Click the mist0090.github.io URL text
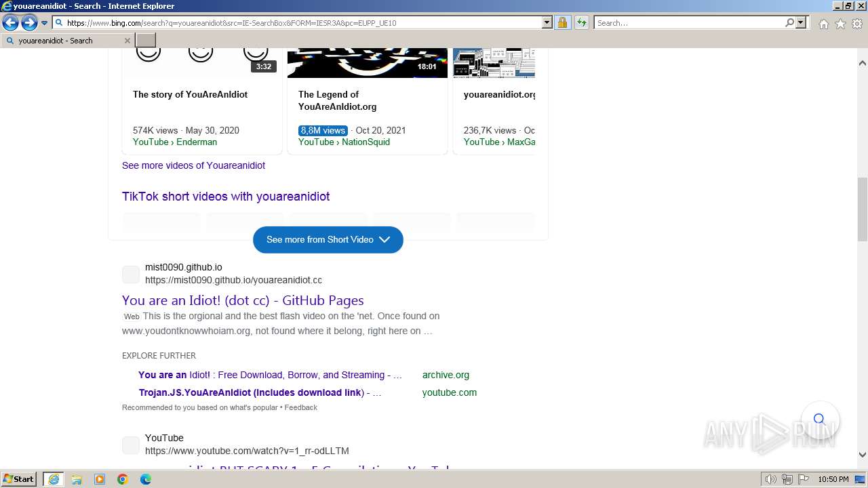Viewport: 868px width, 488px height. tap(233, 280)
